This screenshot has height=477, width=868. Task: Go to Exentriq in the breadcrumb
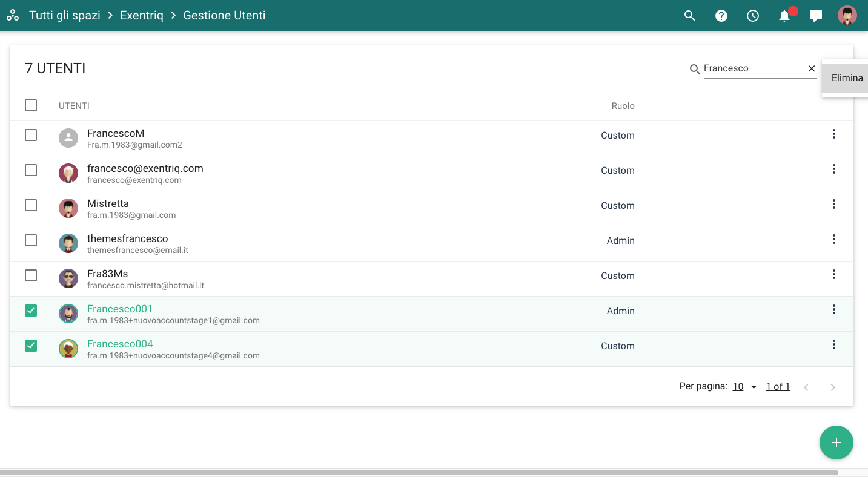coord(142,16)
